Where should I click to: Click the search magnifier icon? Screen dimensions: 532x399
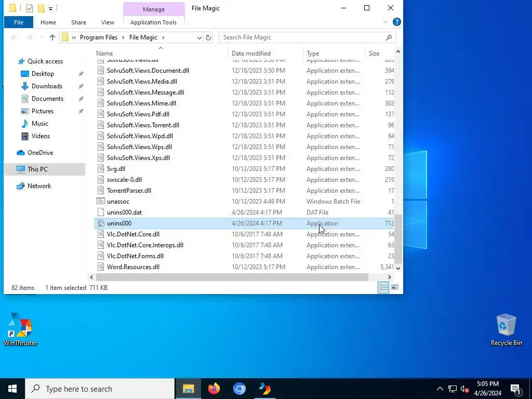coord(389,37)
